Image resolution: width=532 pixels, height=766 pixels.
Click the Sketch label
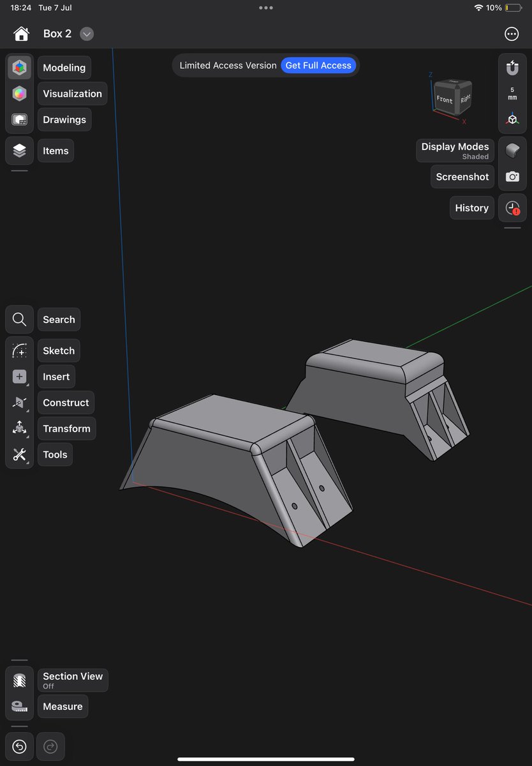(59, 350)
